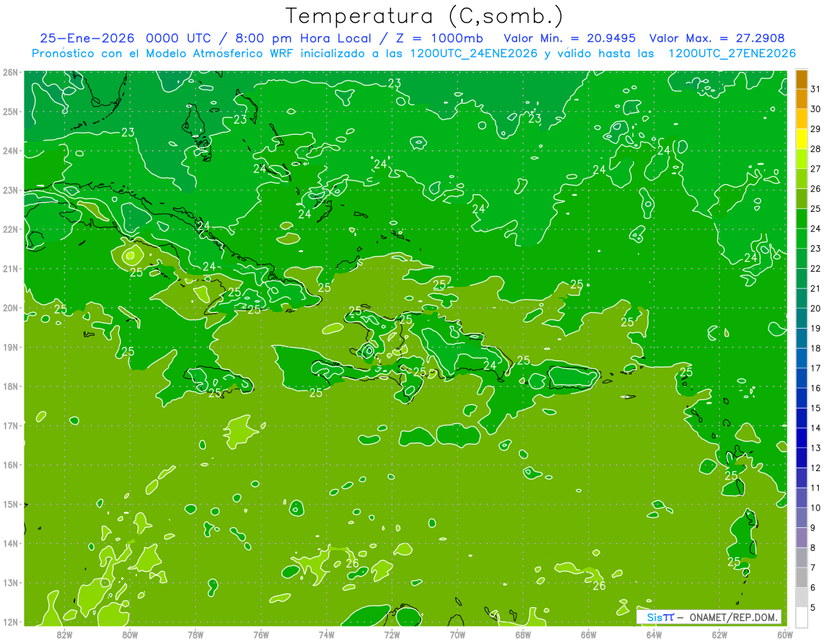Click the "6" label on color scale
834x644 pixels.
[813, 588]
